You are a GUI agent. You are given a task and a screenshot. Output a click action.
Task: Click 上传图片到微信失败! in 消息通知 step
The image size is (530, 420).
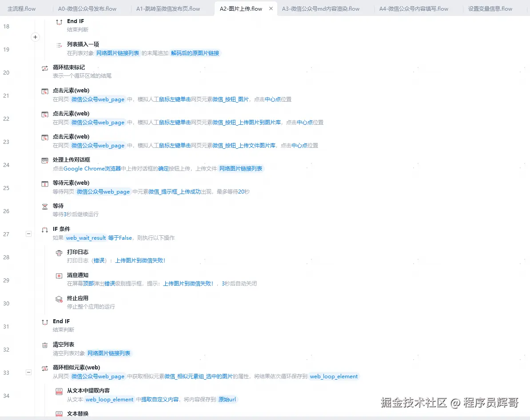tap(188, 284)
